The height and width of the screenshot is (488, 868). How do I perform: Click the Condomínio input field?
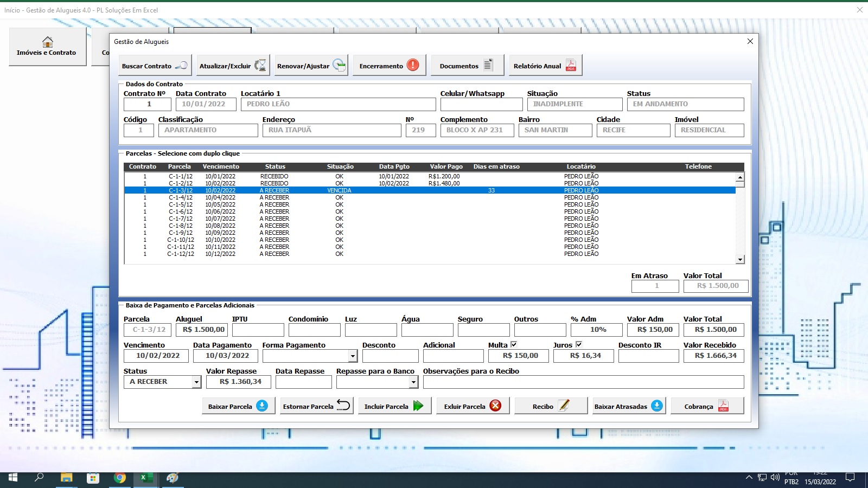[x=314, y=330]
